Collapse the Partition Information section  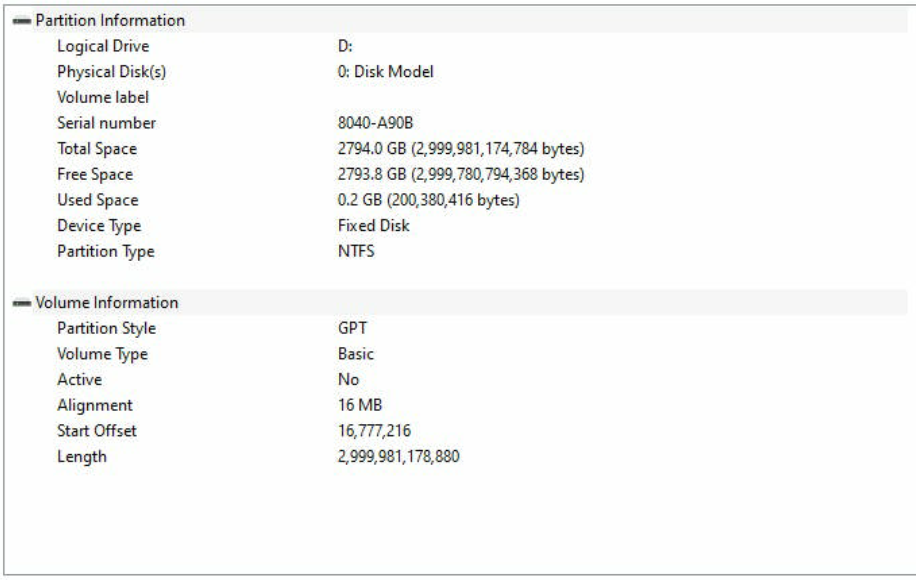point(22,21)
